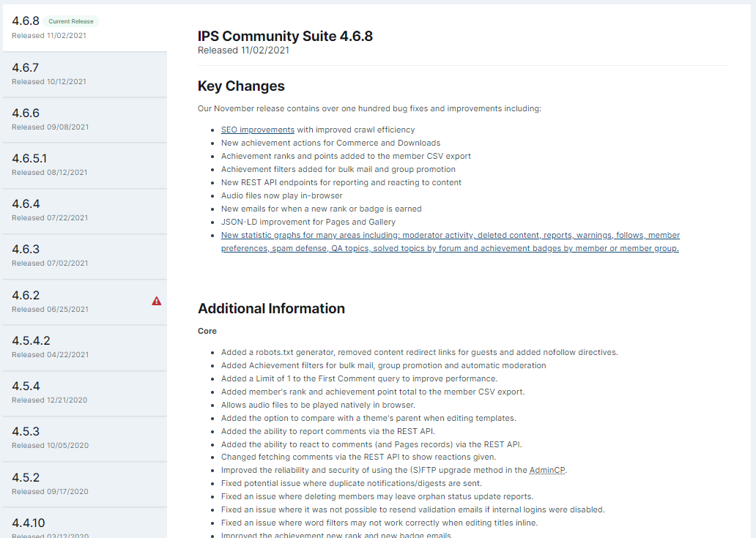
Task: Click the red warning icon beside 4.6.2
Action: [x=157, y=301]
